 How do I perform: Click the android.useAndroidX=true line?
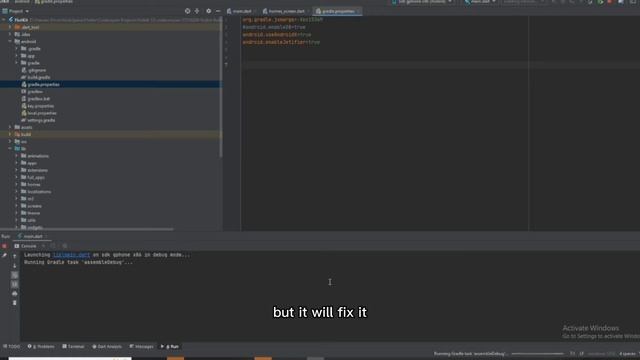(277, 35)
